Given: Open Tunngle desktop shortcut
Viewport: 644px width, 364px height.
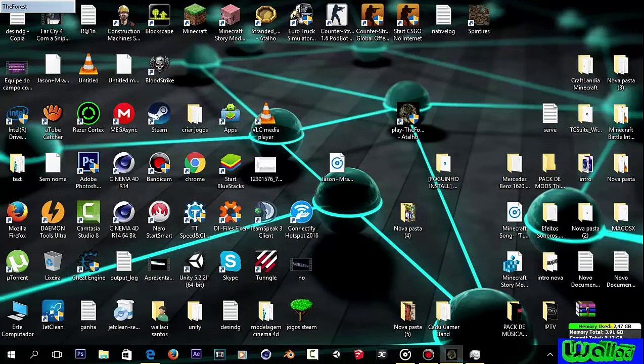Looking at the screenshot, I should pos(266,266).
